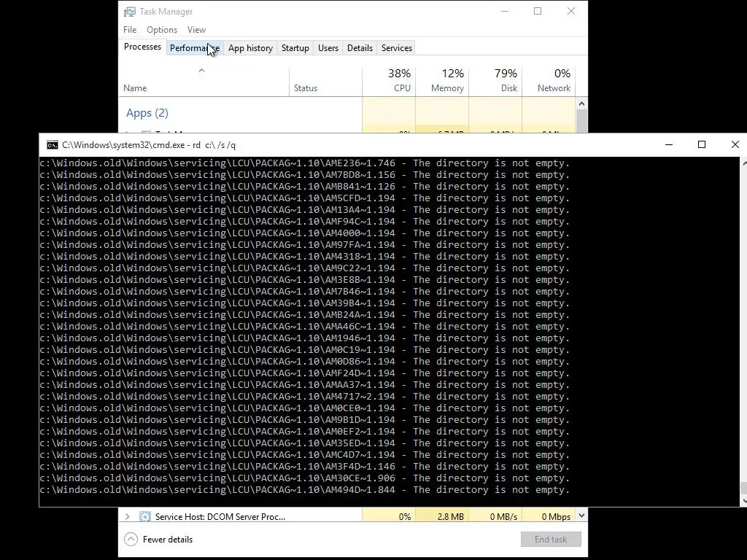
Task: Click cmd window scroll down arrow
Action: 743,501
